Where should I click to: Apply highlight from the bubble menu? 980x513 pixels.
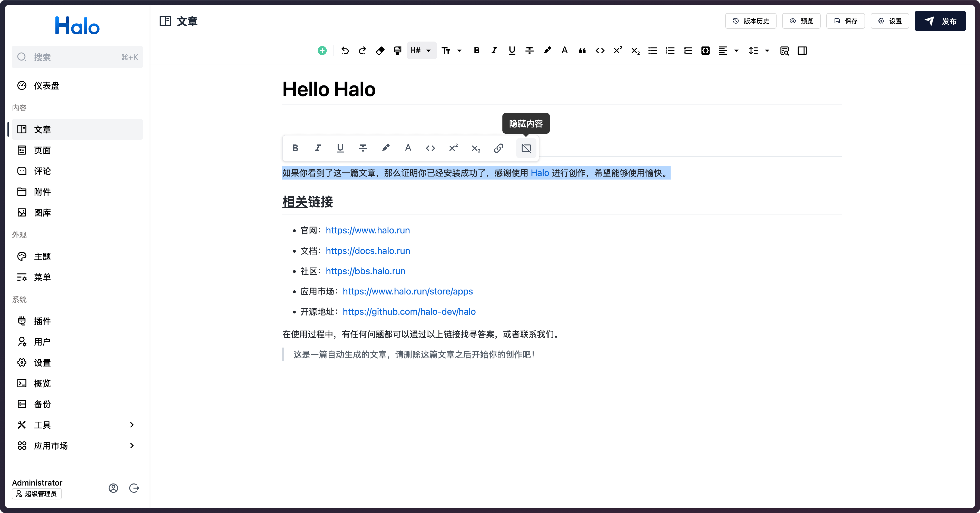[x=385, y=148]
